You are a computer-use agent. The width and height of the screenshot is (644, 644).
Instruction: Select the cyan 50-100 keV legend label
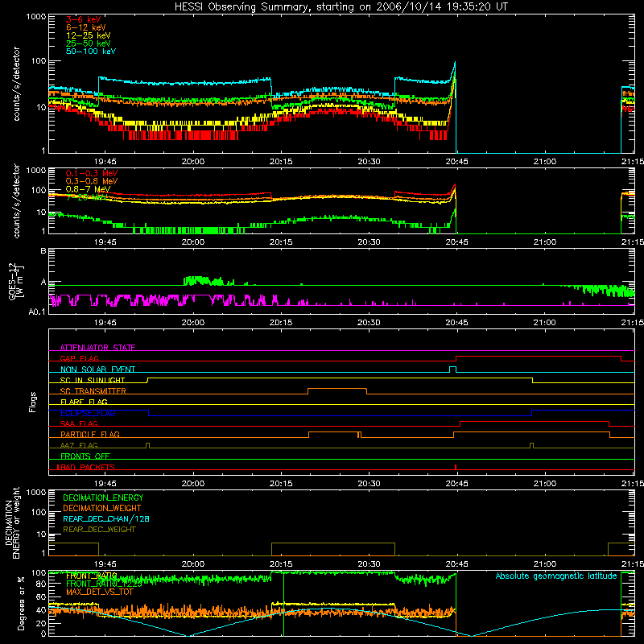click(91, 52)
